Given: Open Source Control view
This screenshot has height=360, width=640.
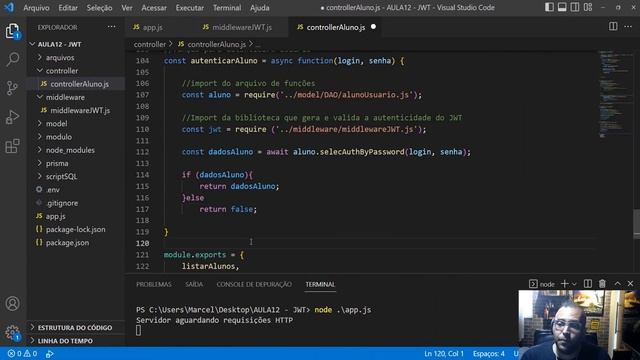Looking at the screenshot, I should (12, 88).
